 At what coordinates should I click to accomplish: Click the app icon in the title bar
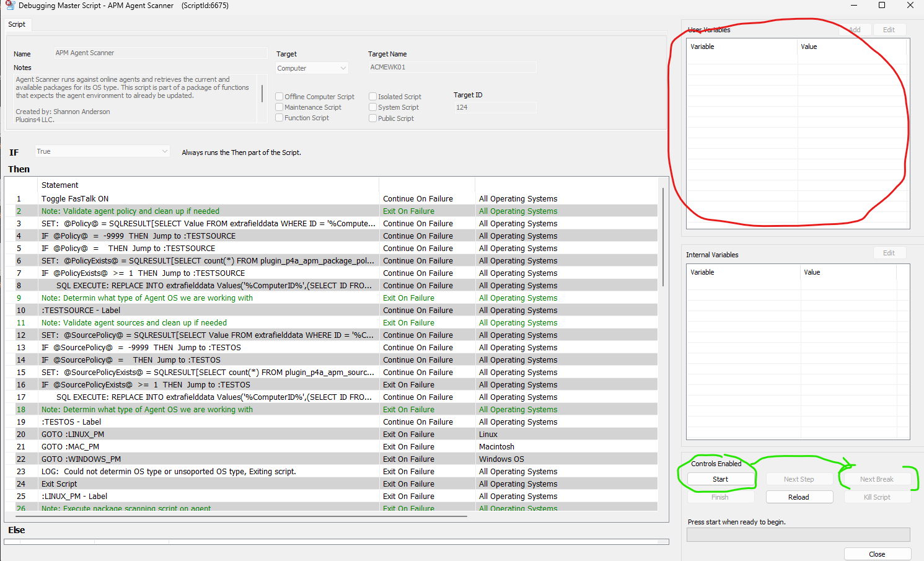[10, 6]
